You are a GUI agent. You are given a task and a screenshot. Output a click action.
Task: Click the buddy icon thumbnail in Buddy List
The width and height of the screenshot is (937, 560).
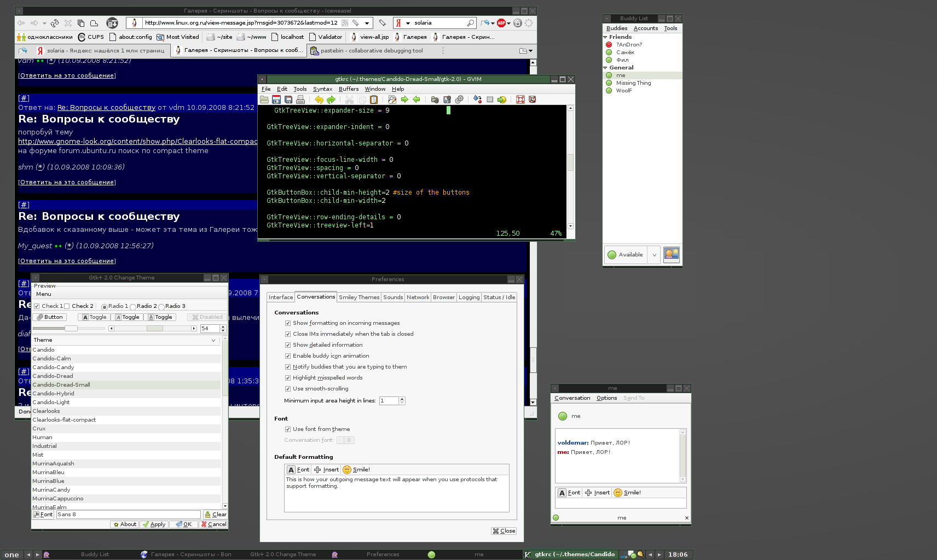pos(672,254)
